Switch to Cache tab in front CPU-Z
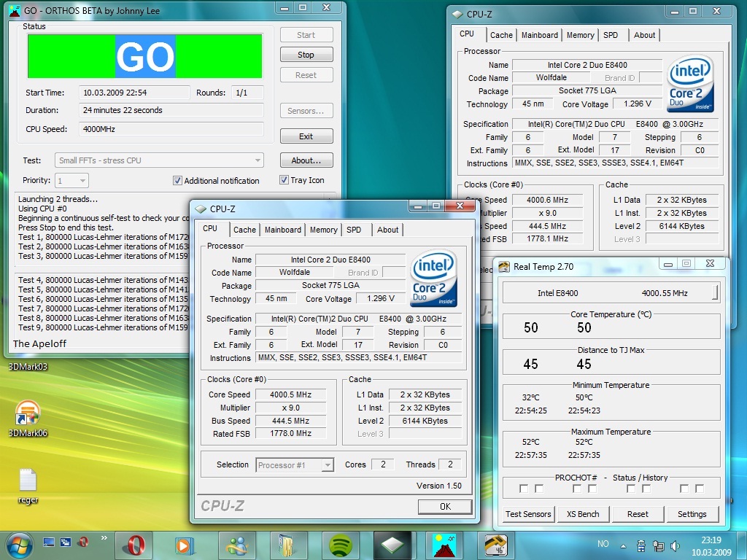 (244, 230)
